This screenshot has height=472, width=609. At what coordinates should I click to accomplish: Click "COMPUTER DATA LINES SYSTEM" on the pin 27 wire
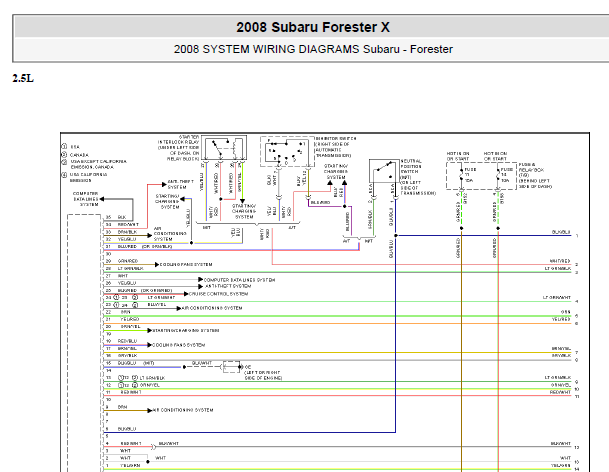(x=239, y=280)
